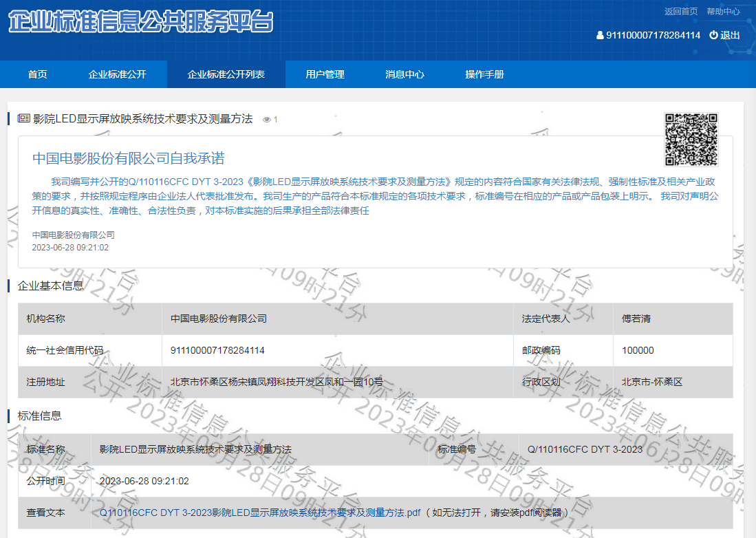This screenshot has width=756, height=538.
Task: Click the 邮政编码 label cell
Action: pos(563,350)
